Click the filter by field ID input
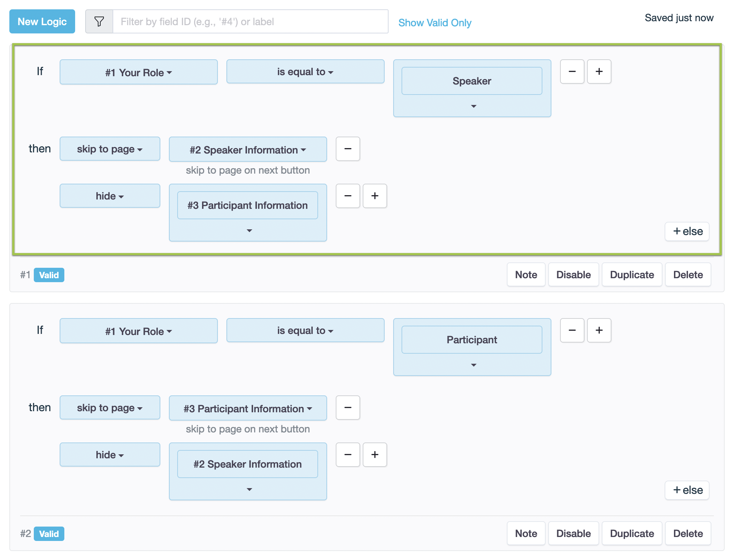This screenshot has width=734, height=560. (x=250, y=22)
